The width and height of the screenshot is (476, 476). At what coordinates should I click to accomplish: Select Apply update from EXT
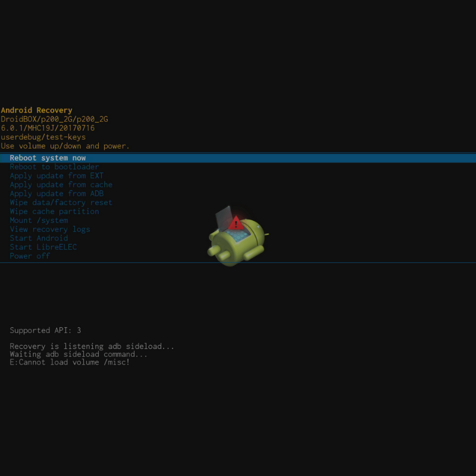57,176
